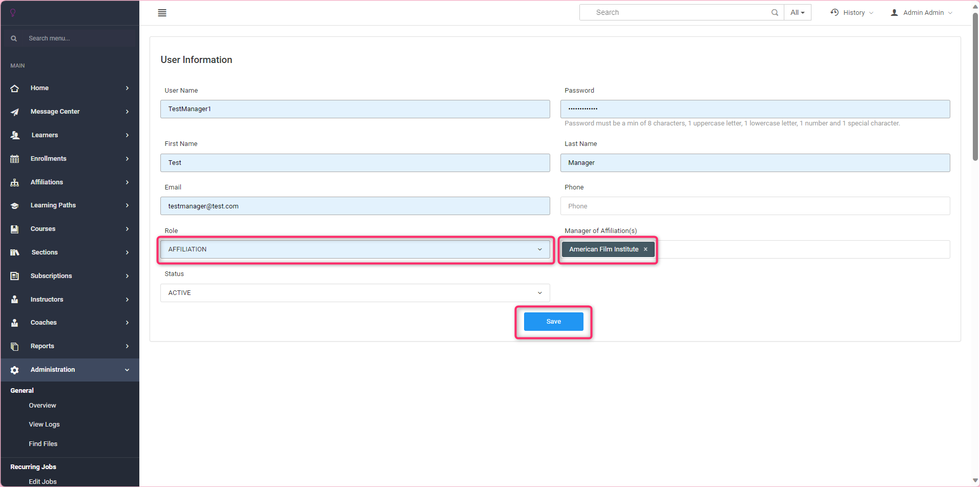Expand the Reports sidebar menu
The image size is (980, 487).
pos(70,346)
